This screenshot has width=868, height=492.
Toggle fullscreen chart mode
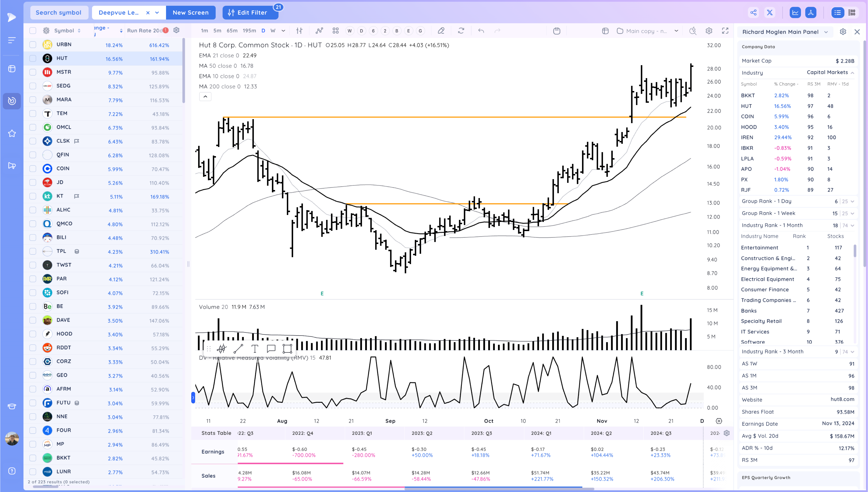click(725, 31)
